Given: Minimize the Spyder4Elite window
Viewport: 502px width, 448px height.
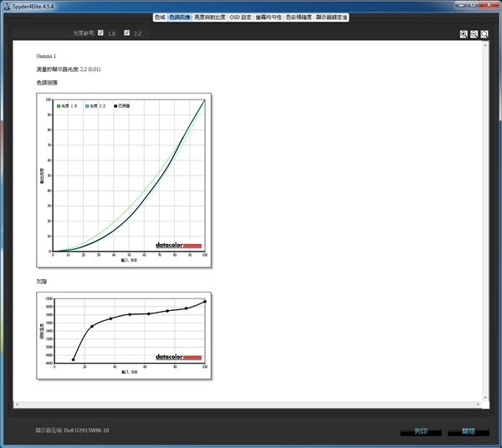Looking at the screenshot, I should point(461,4).
